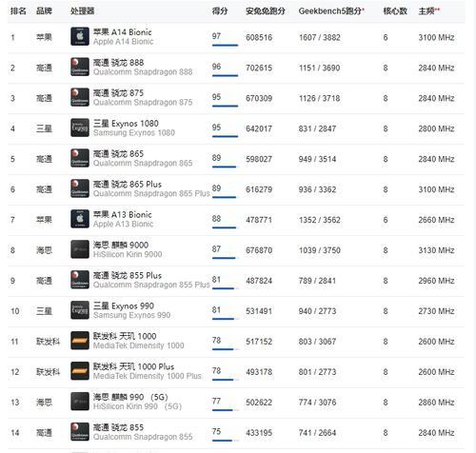
Task: Click the Snapdragon 888 processor icon
Action: point(80,67)
